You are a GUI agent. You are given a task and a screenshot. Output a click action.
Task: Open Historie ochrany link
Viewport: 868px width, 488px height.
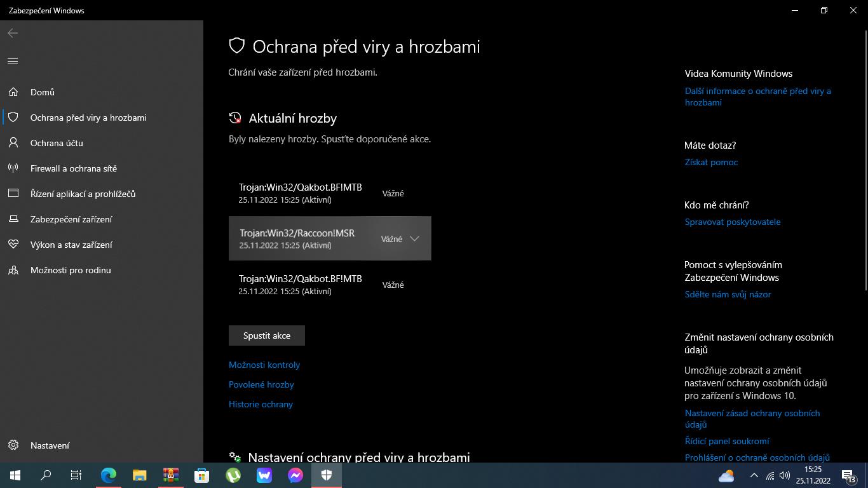tap(261, 404)
